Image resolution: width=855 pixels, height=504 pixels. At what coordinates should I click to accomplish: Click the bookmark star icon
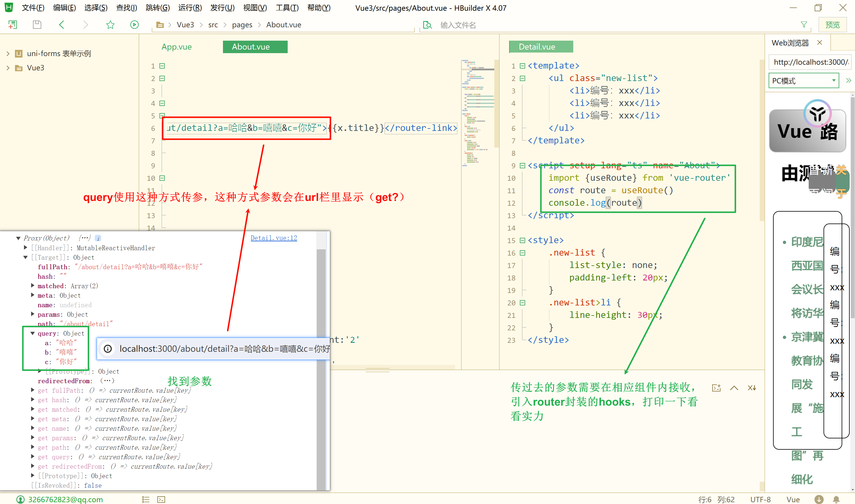click(x=110, y=24)
